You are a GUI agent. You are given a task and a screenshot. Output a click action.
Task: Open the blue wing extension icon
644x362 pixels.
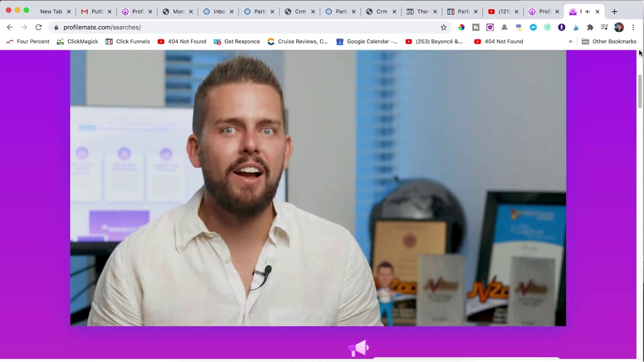(x=576, y=27)
